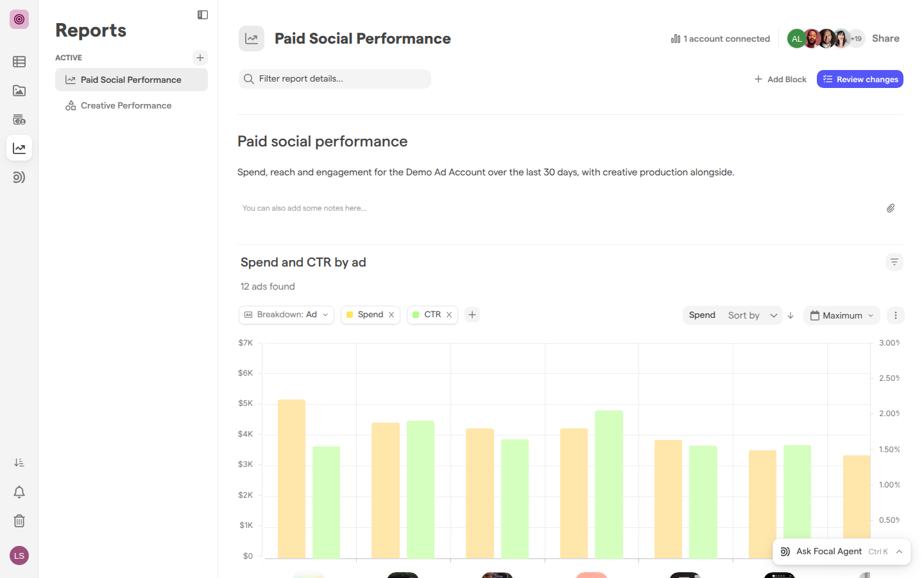Click the Focal logo icon in the rail

tap(19, 19)
